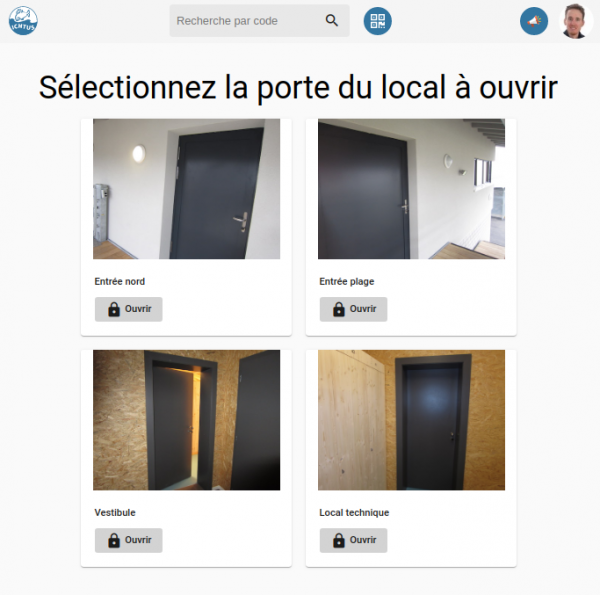Hit Ouvrir under Vestibule

click(x=129, y=540)
